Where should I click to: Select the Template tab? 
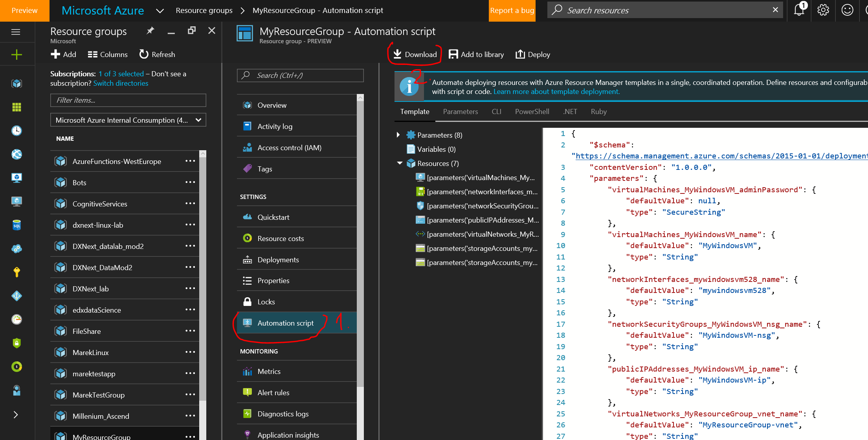pos(415,112)
